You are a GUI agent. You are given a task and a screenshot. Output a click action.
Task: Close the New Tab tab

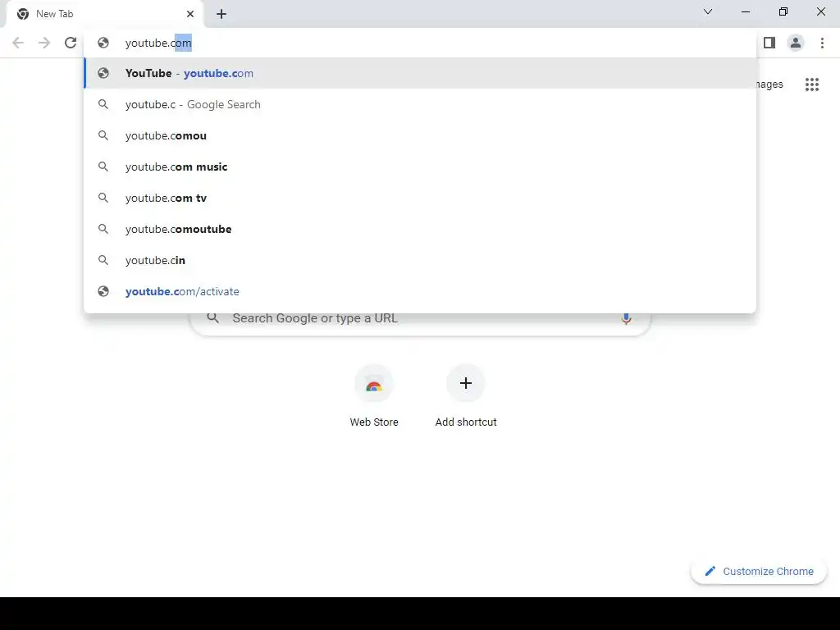point(190,14)
